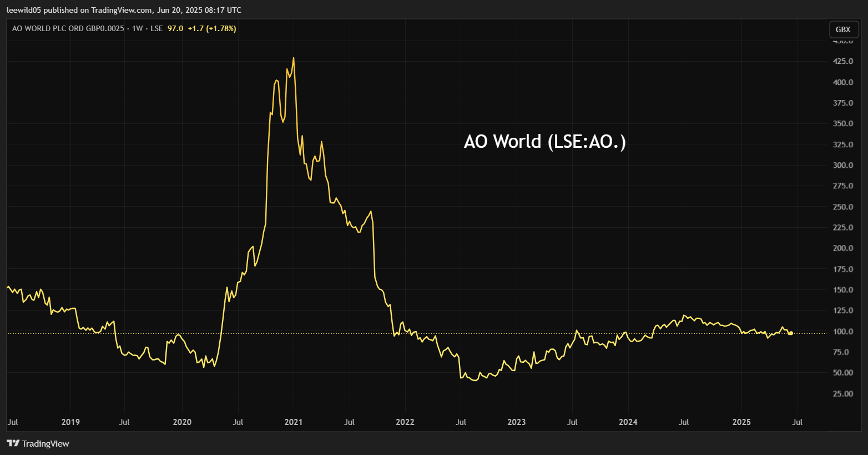868x455 pixels.
Task: Click the 75.0 price axis label
Action: coord(841,352)
